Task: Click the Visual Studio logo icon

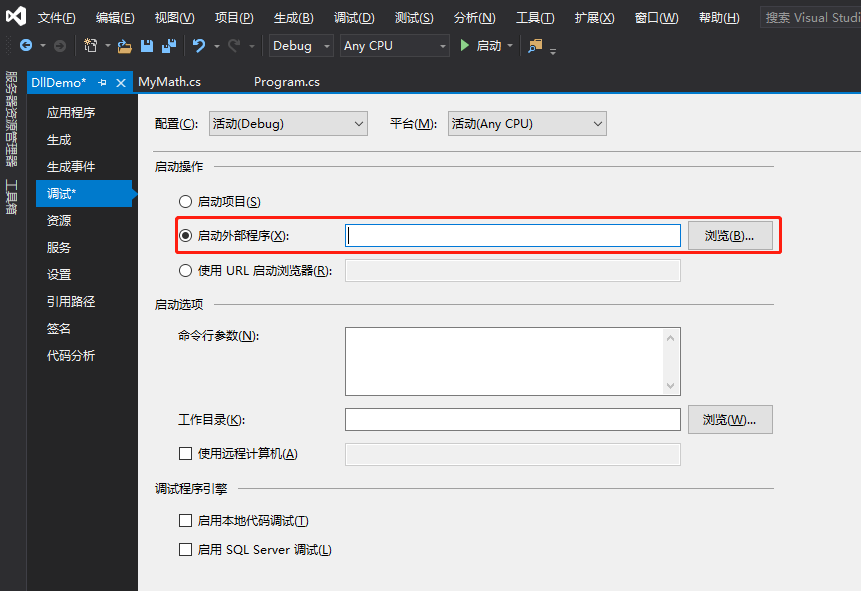Action: point(16,16)
